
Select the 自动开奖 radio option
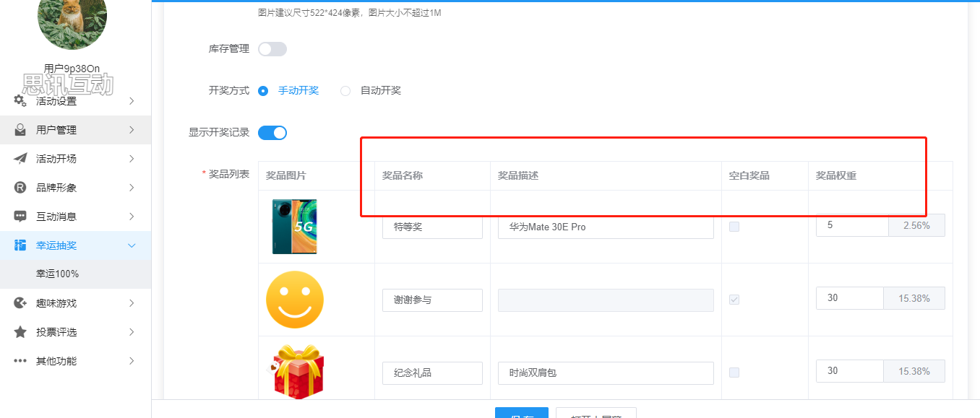click(x=345, y=91)
